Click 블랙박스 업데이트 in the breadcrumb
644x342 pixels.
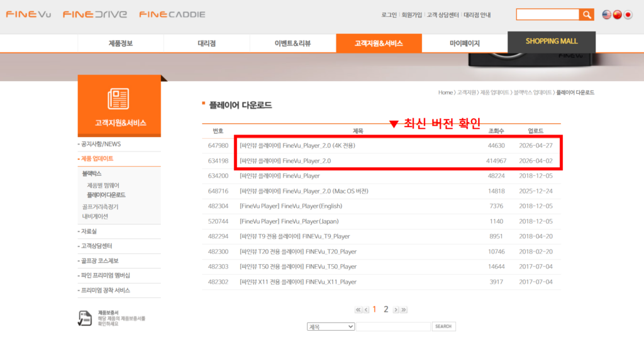[x=533, y=93]
